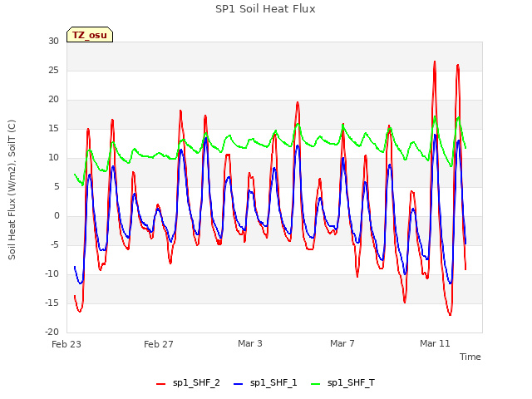The width and height of the screenshot is (532, 399).
Task: Click the lowest red trough after Mar 11
Action: [450, 314]
